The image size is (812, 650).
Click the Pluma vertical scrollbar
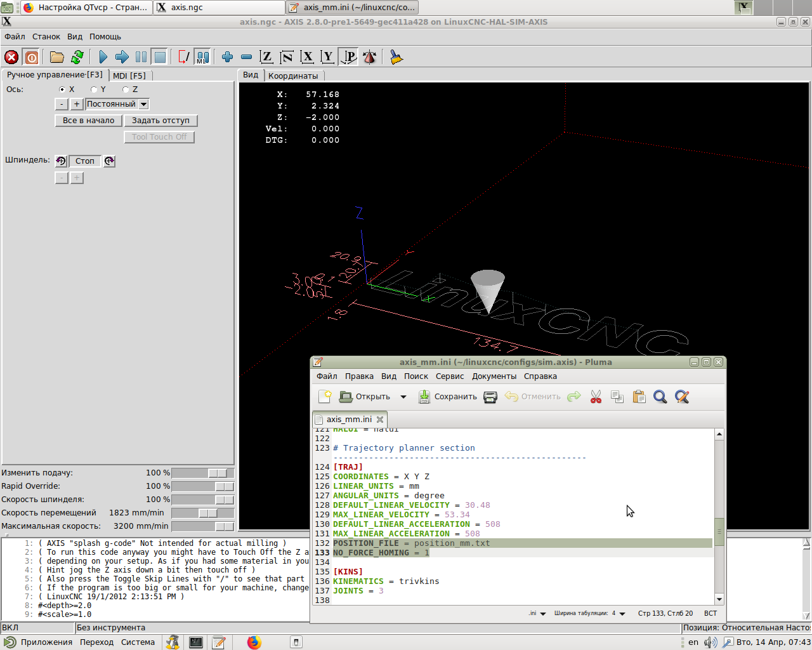(x=719, y=517)
